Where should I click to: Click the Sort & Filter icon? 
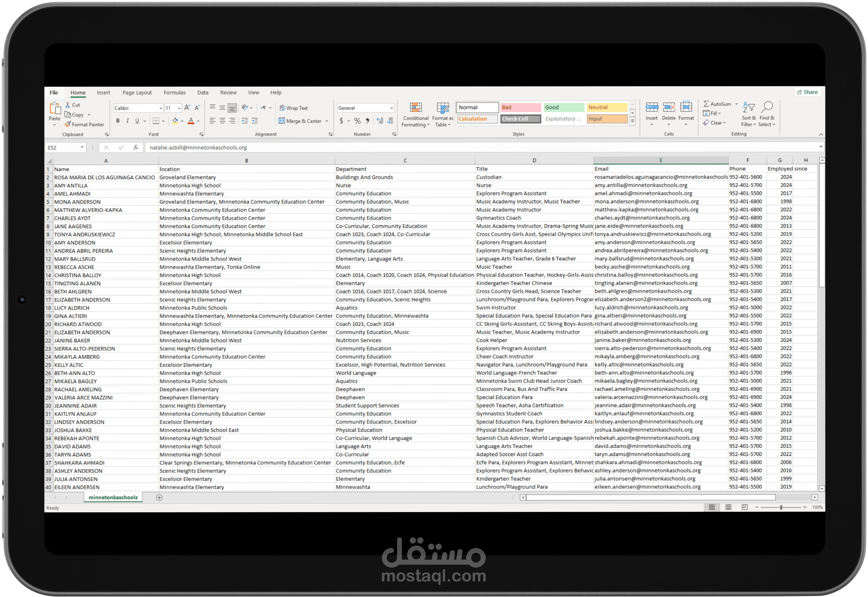click(749, 108)
